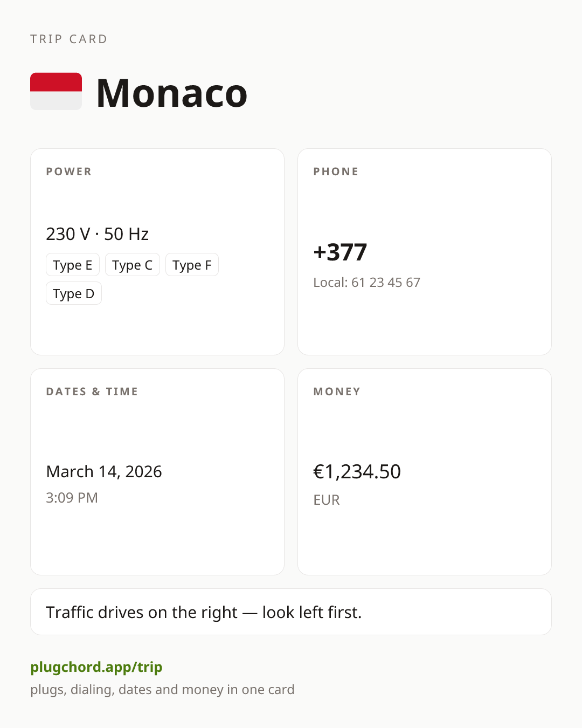582x728 pixels.
Task: Open the plugchord.app/trip link
Action: point(96,667)
